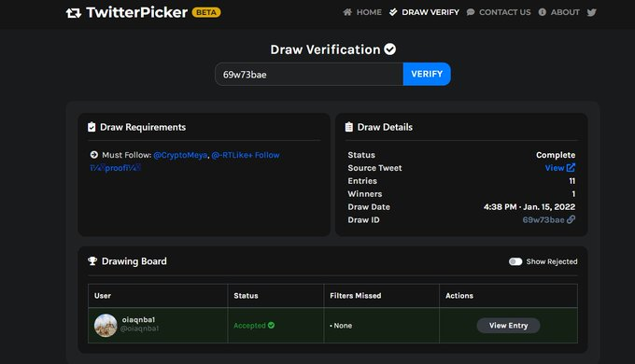Click the Draw Requirements clipboard icon
The image size is (635, 364).
pos(92,127)
